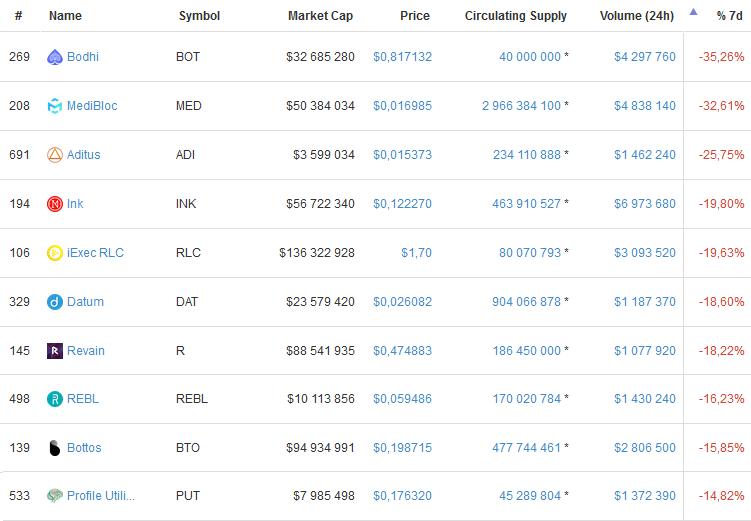Click Bottos price $0,198715
The width and height of the screenshot is (751, 521).
pos(402,448)
